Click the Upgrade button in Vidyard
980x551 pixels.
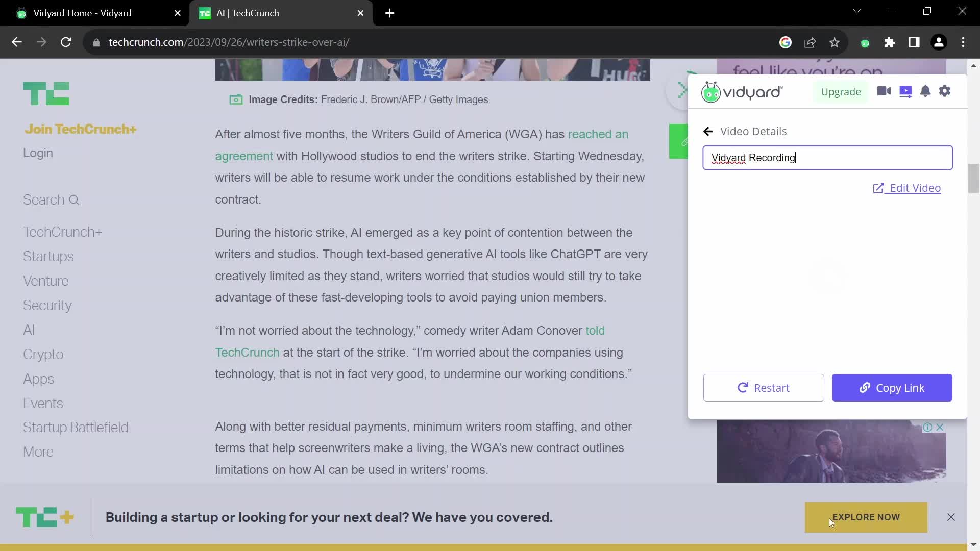tap(841, 91)
